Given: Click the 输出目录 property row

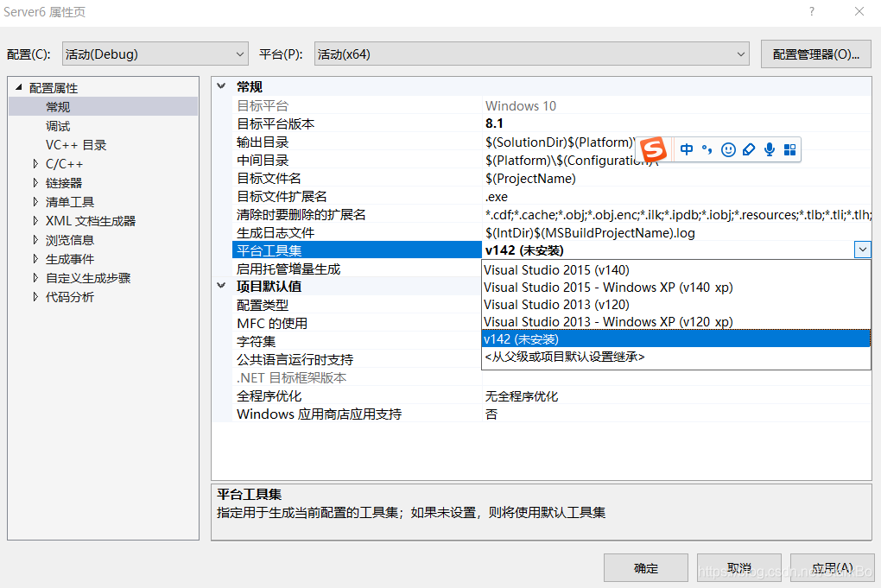Looking at the screenshot, I should click(552, 142).
